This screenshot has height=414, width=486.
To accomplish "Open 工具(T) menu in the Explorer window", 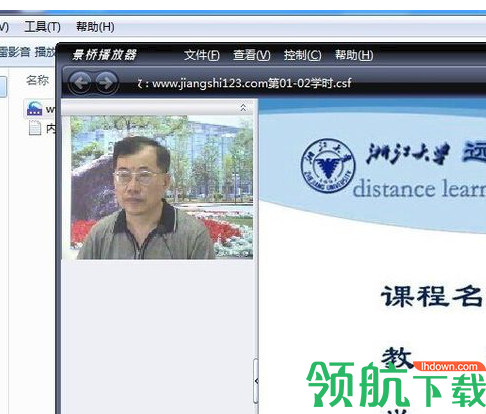I will click(x=42, y=27).
